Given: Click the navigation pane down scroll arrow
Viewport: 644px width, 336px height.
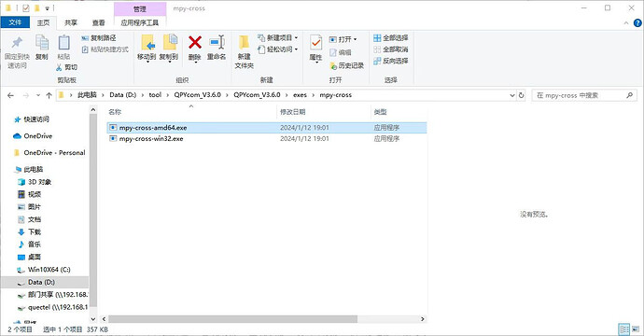Looking at the screenshot, I should pyautogui.click(x=92, y=319).
